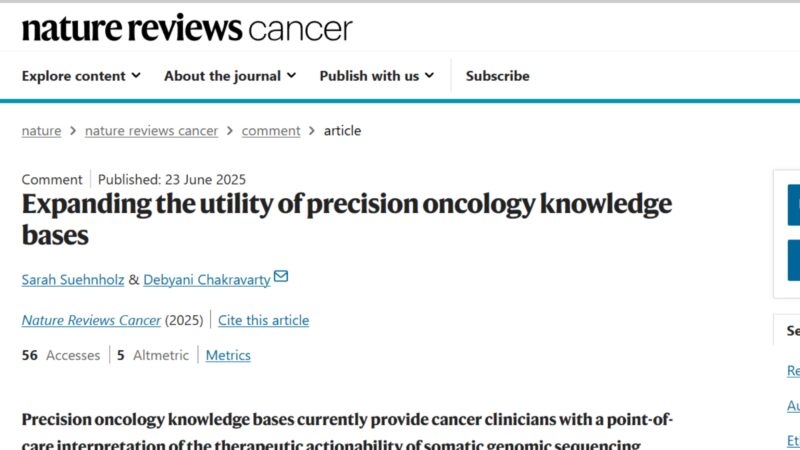The image size is (800, 450).
Task: Open the Metrics link
Action: tap(228, 355)
